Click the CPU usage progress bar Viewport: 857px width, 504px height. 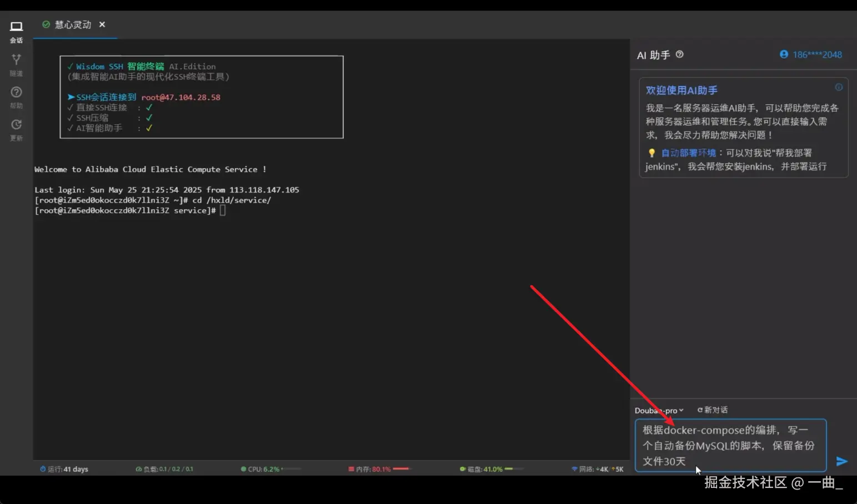pyautogui.click(x=292, y=469)
